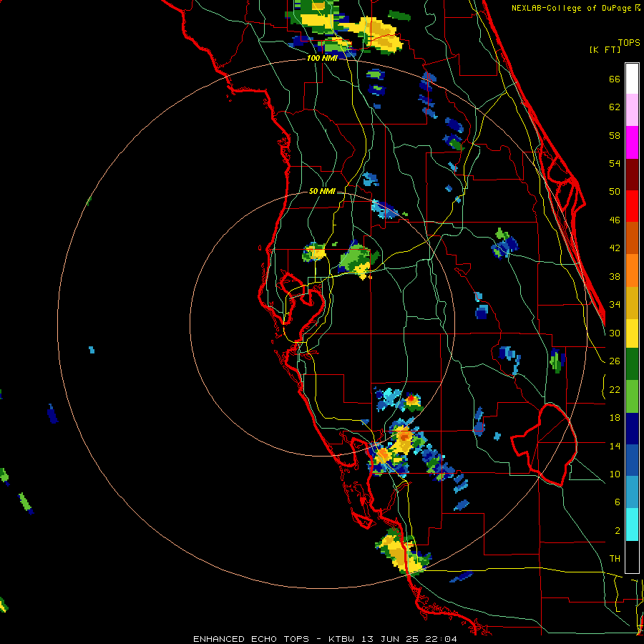644x644 pixels.
Task: Click the KTBW station identifier in caption
Action: (x=341, y=639)
